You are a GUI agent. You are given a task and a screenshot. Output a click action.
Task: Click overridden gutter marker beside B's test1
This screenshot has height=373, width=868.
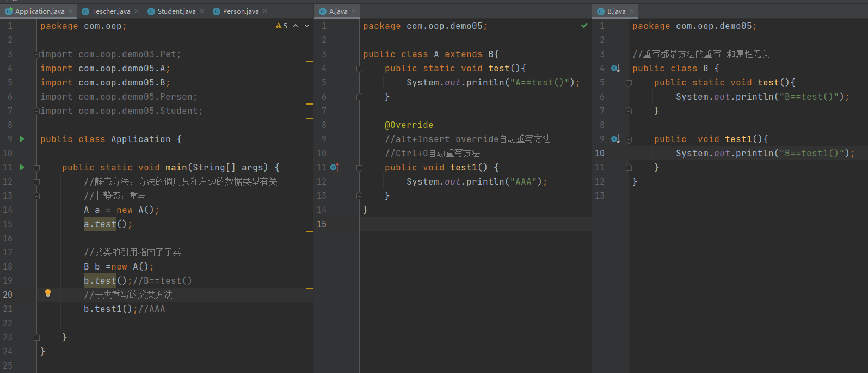615,139
